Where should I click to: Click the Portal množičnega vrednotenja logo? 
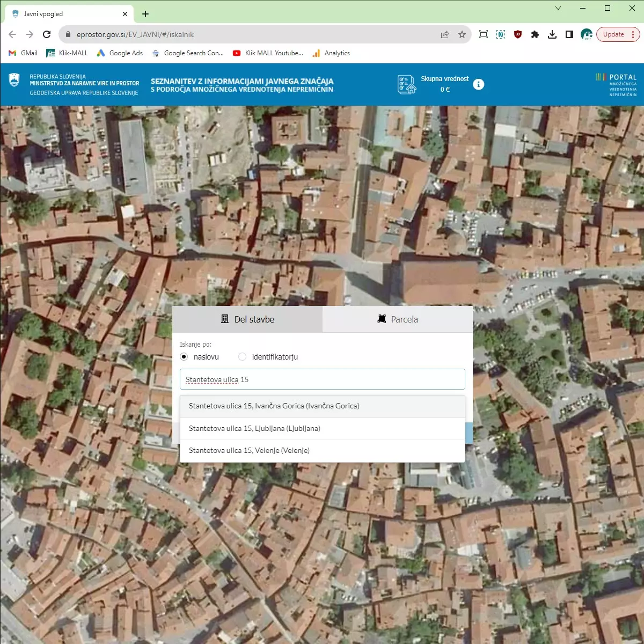pyautogui.click(x=616, y=85)
